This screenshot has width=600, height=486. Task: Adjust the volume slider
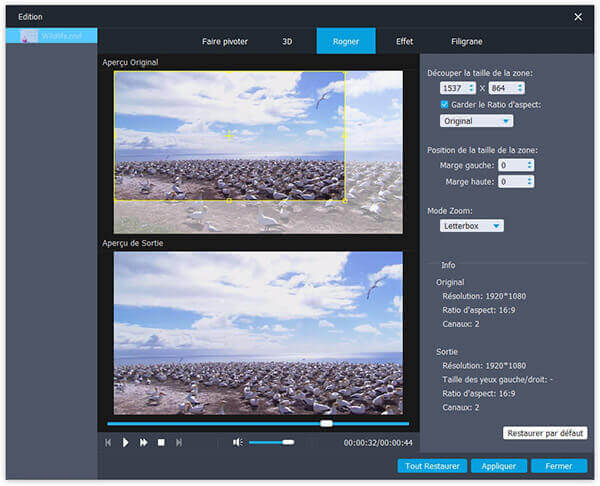[x=271, y=442]
